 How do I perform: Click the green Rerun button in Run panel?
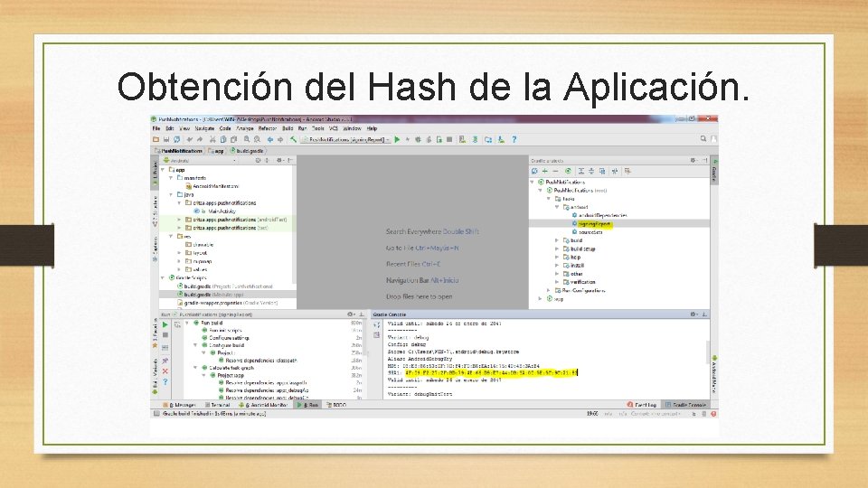pos(165,324)
